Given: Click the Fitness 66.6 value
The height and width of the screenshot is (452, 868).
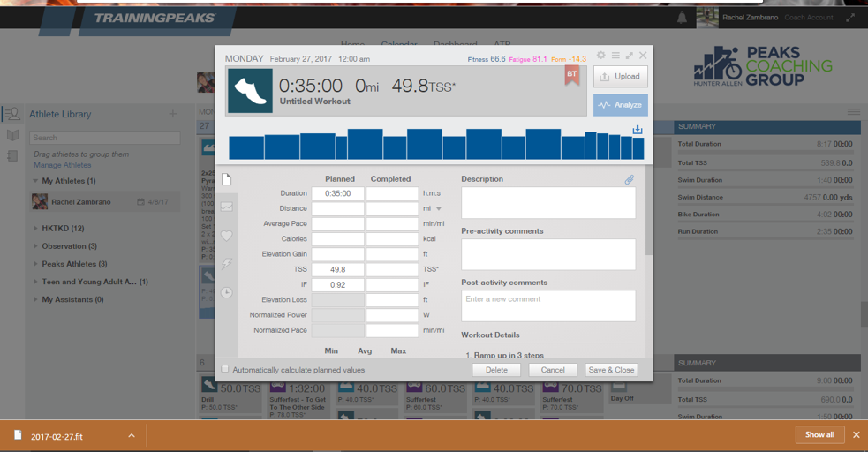Looking at the screenshot, I should click(x=487, y=59).
